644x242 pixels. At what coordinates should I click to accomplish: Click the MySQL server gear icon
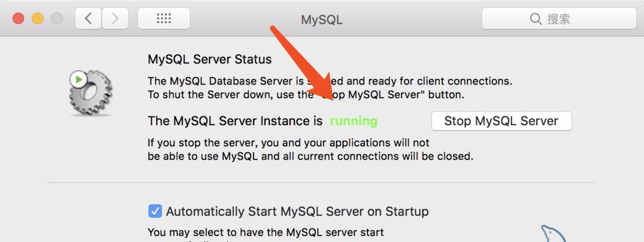coord(91,93)
